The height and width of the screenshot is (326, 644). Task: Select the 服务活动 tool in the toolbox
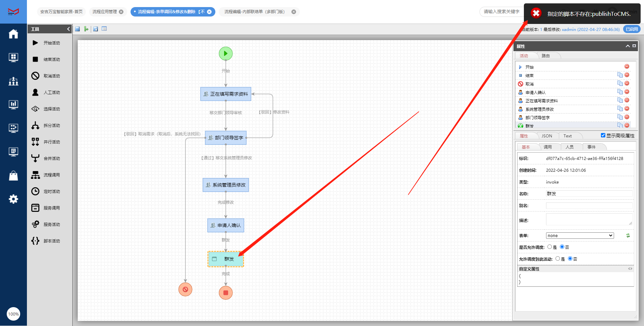[46, 224]
